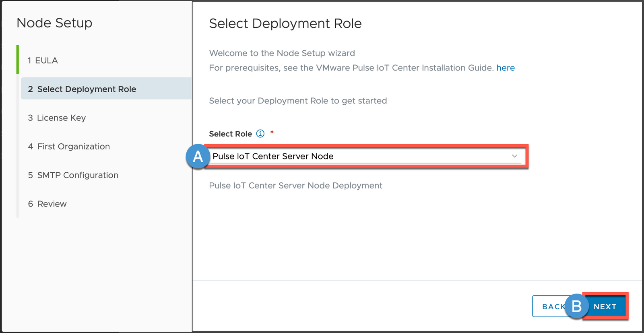Viewport: 644px width, 333px height.
Task: Click the Select Deployment Role page heading
Action: (285, 24)
